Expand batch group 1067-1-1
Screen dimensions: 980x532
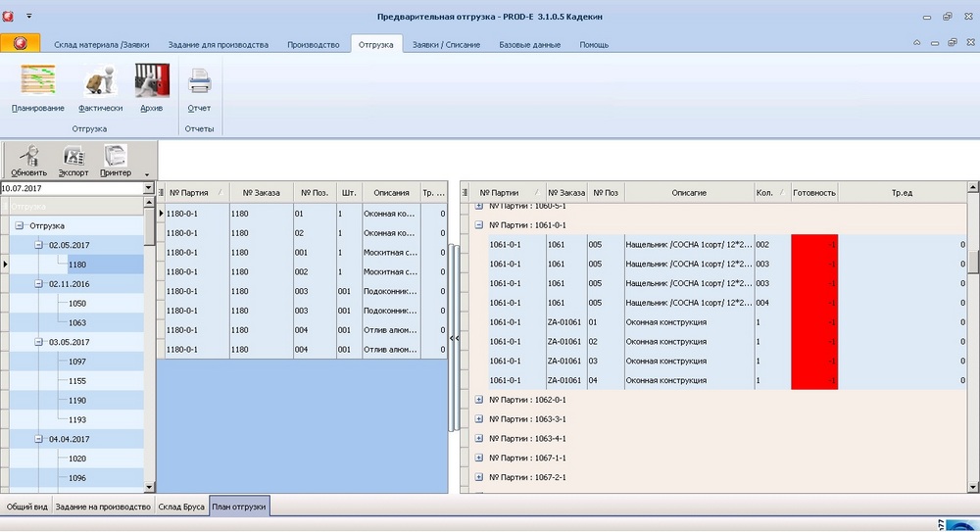[x=479, y=458]
